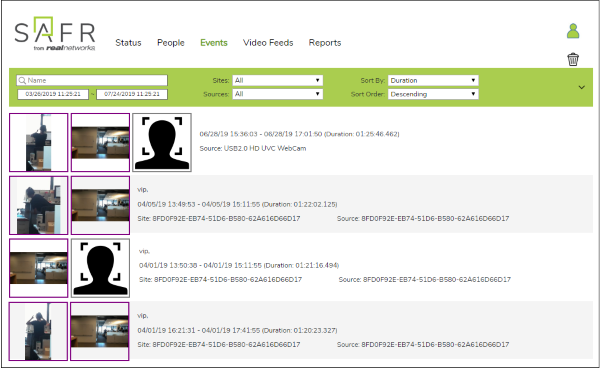Click Source ID of 04/01/19 13:50:38 event
This screenshot has height=368, width=600.
424,280
